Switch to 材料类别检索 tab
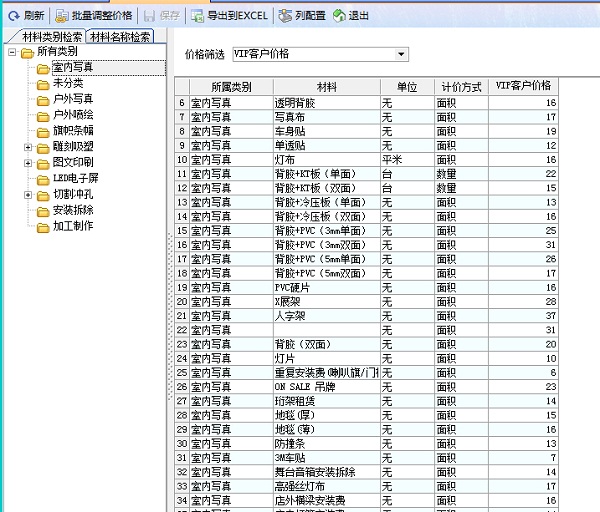Image resolution: width=600 pixels, height=512 pixels. (x=45, y=37)
